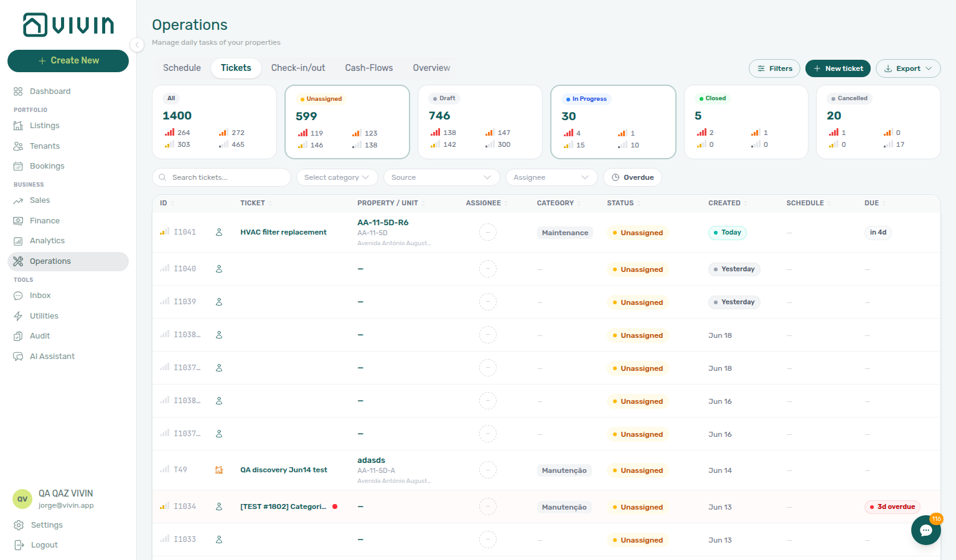This screenshot has height=560, width=956.
Task: Open the Finance section
Action: (x=44, y=221)
